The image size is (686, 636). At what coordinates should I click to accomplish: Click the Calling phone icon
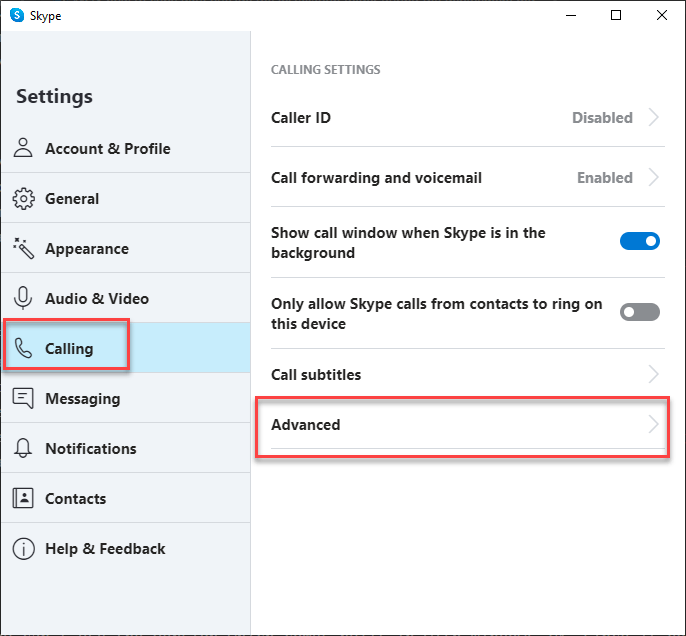coord(24,348)
